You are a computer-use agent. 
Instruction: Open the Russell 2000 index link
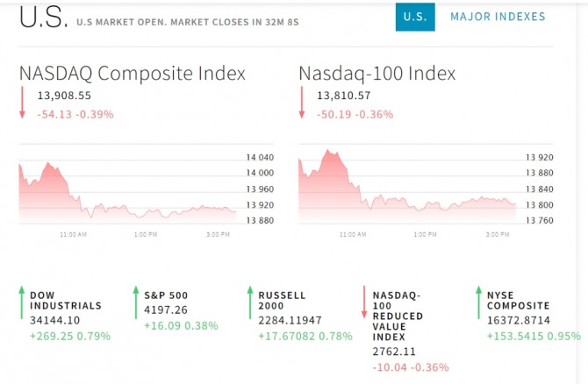click(282, 301)
